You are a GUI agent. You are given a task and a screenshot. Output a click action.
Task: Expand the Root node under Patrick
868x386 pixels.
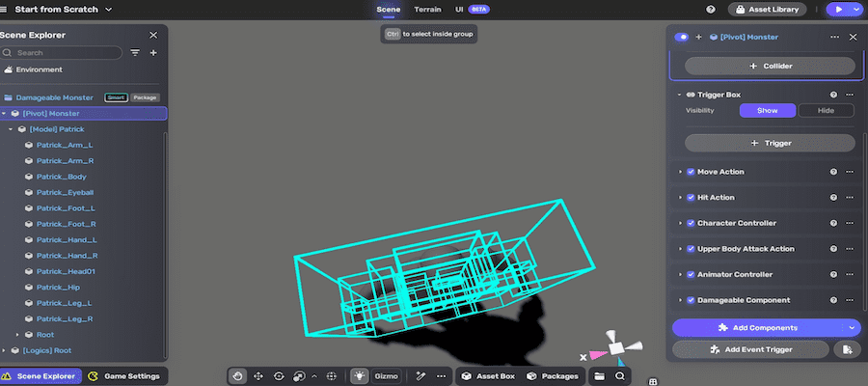click(x=17, y=335)
